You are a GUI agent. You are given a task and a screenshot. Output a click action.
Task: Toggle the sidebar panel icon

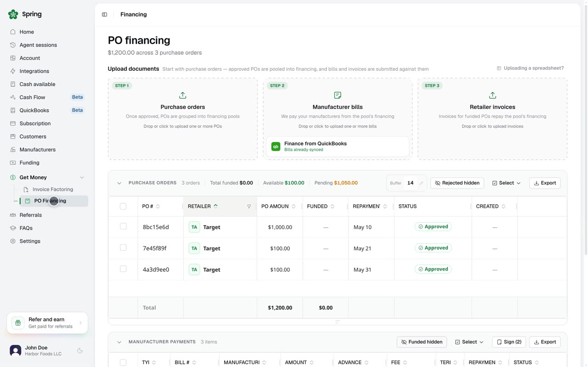(104, 15)
